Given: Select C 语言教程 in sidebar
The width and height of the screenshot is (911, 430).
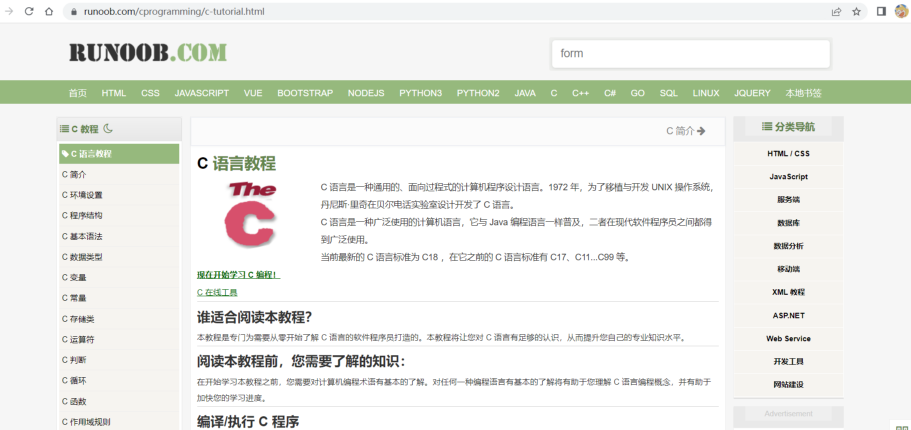Looking at the screenshot, I should coord(119,154).
